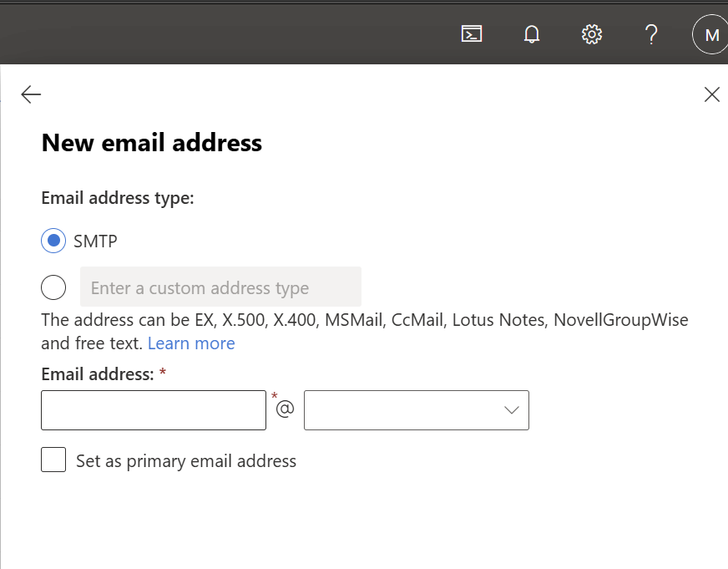
Task: Open the Cloud Shell terminal icon
Action: [471, 34]
